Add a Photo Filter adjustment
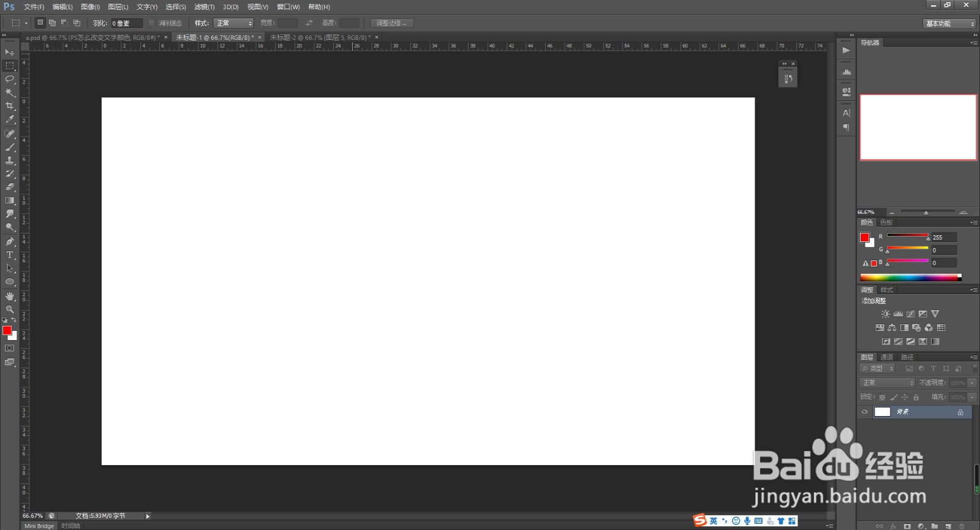The height and width of the screenshot is (530, 980). point(916,328)
